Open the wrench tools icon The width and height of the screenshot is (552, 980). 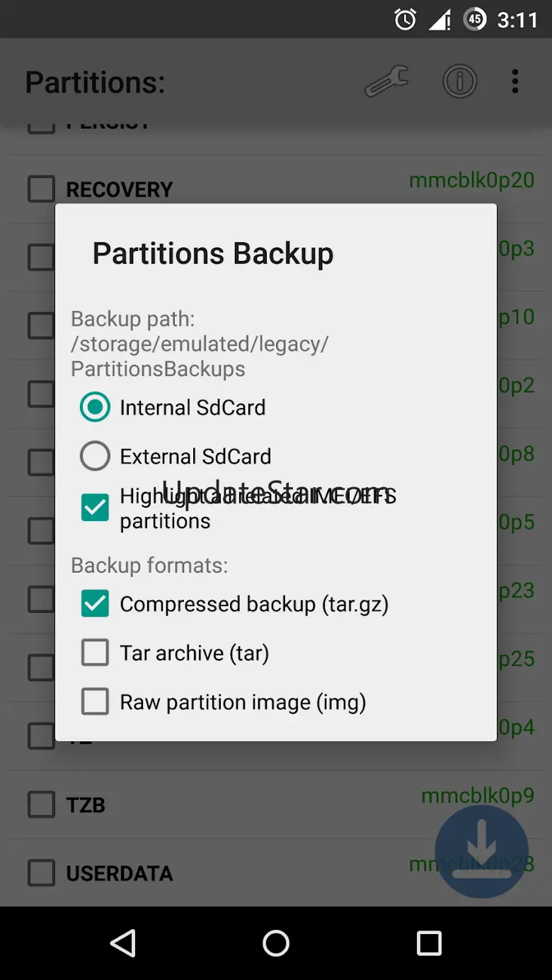click(386, 82)
